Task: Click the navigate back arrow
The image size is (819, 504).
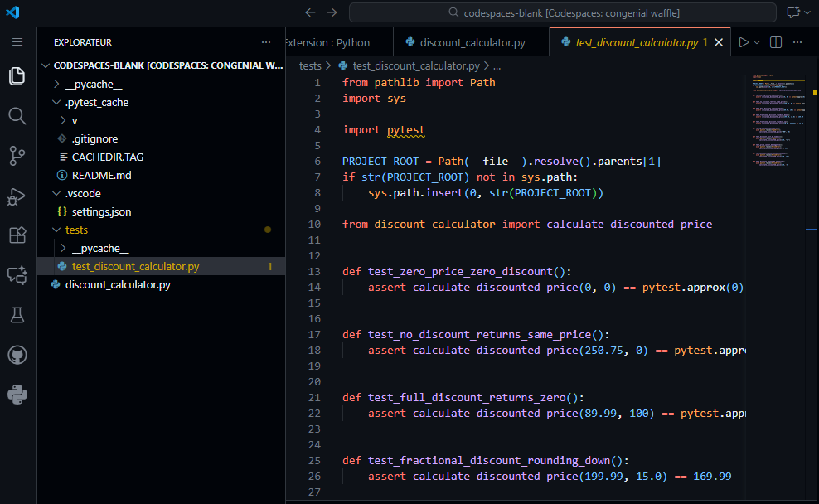Action: pos(310,12)
